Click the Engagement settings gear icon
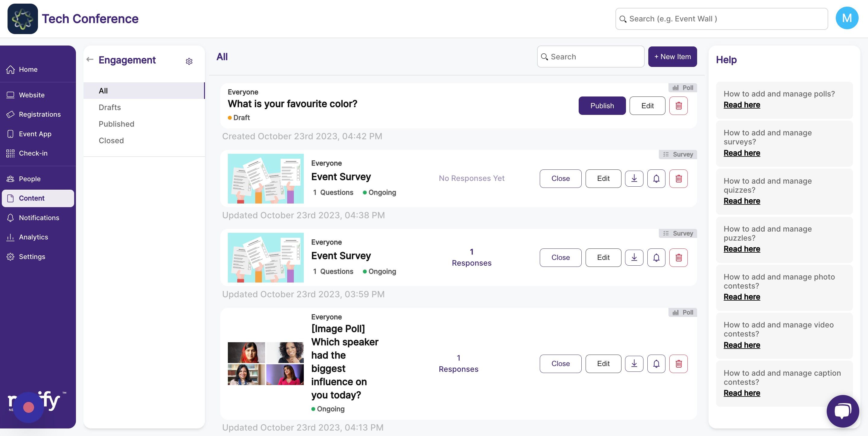 (x=189, y=61)
